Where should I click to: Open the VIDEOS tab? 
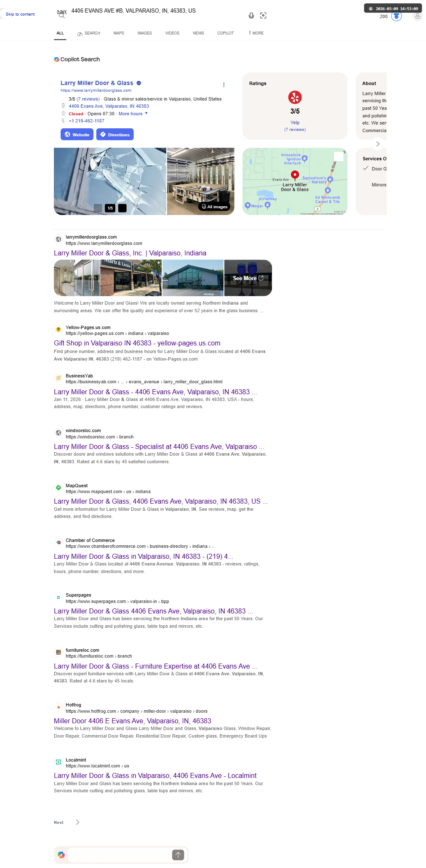(x=172, y=33)
